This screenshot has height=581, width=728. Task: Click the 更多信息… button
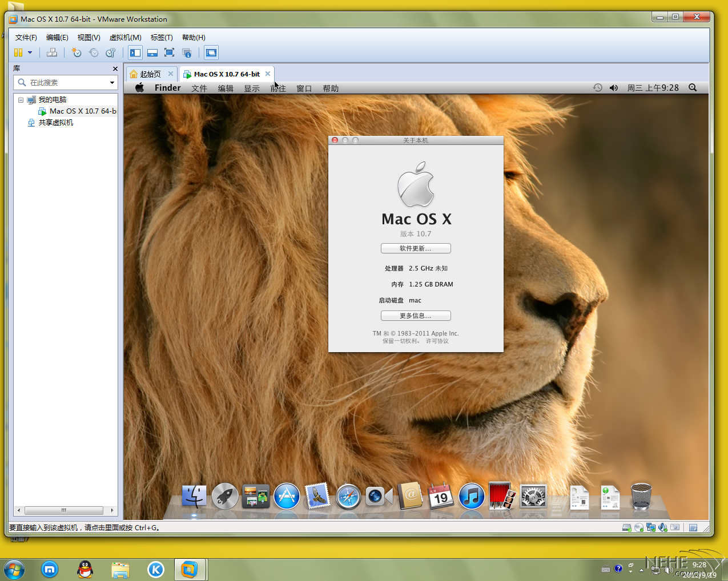416,316
